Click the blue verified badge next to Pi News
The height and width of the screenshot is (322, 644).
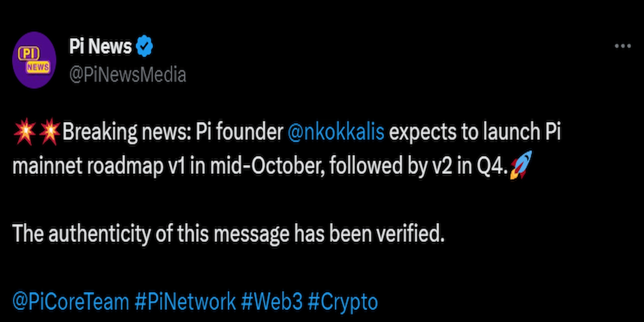[x=144, y=46]
